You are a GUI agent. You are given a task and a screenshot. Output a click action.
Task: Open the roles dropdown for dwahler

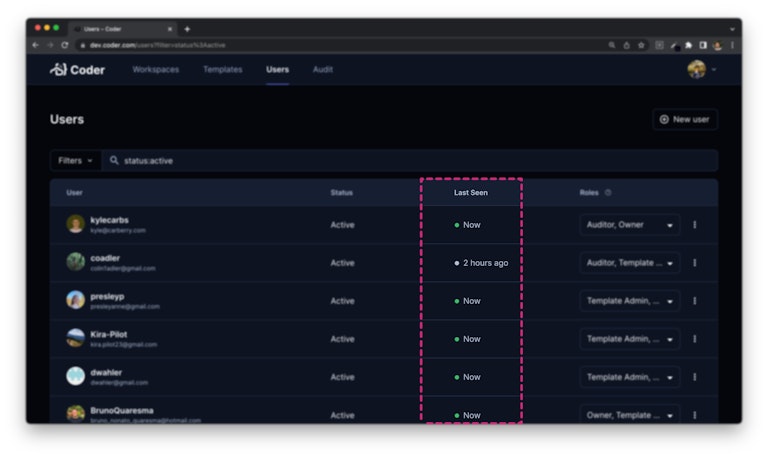point(629,377)
